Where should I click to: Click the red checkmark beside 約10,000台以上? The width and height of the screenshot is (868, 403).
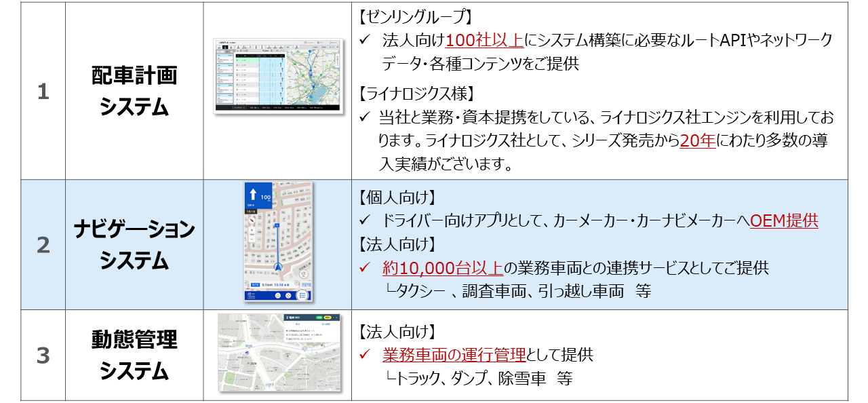coord(364,268)
